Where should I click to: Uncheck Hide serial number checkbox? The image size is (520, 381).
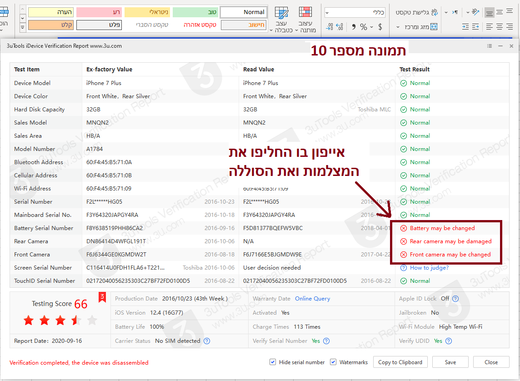coord(272,362)
